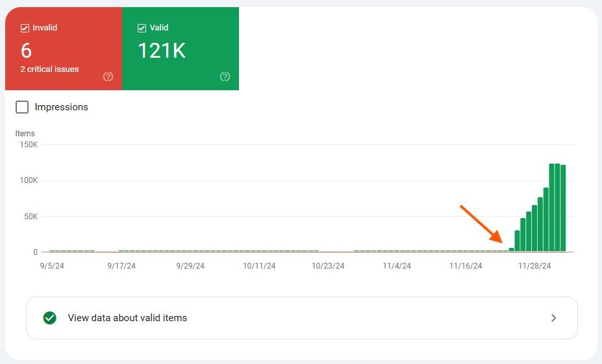Open View data about valid items
The width and height of the screenshot is (602, 364).
(x=127, y=318)
